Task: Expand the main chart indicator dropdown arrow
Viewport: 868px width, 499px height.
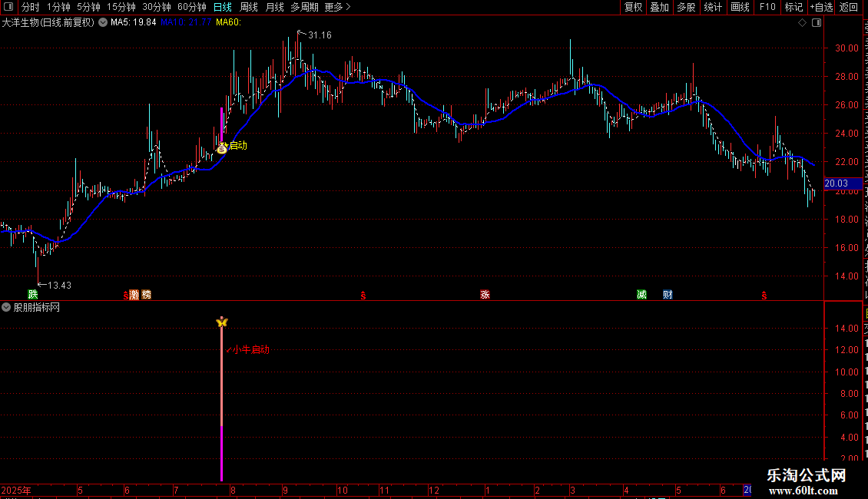Action: 103,23
